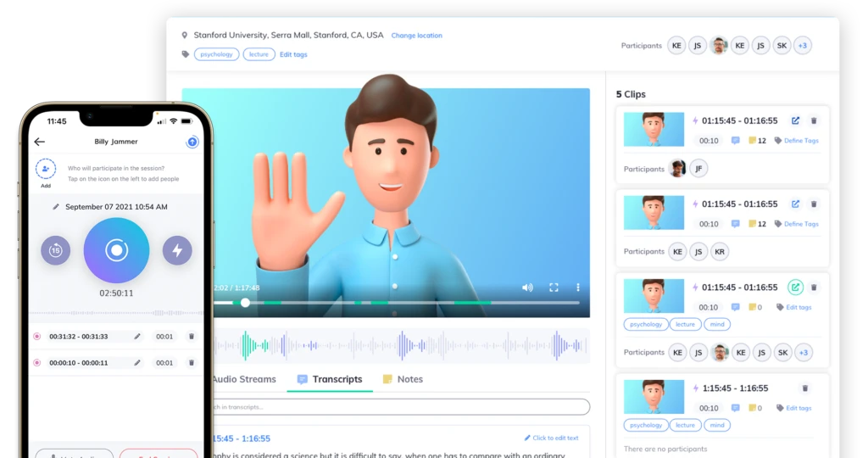Click the location pin icon in header
Screen dimensions: 868x458
tap(184, 35)
